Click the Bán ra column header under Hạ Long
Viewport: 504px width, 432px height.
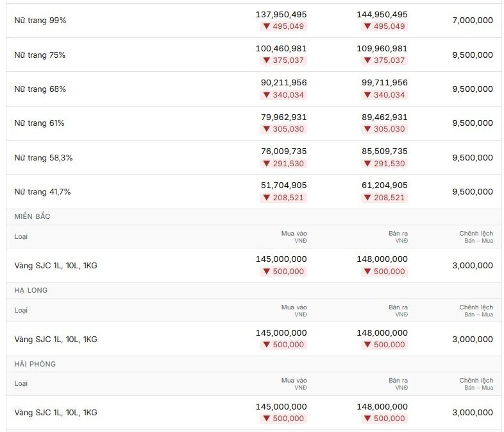point(398,311)
